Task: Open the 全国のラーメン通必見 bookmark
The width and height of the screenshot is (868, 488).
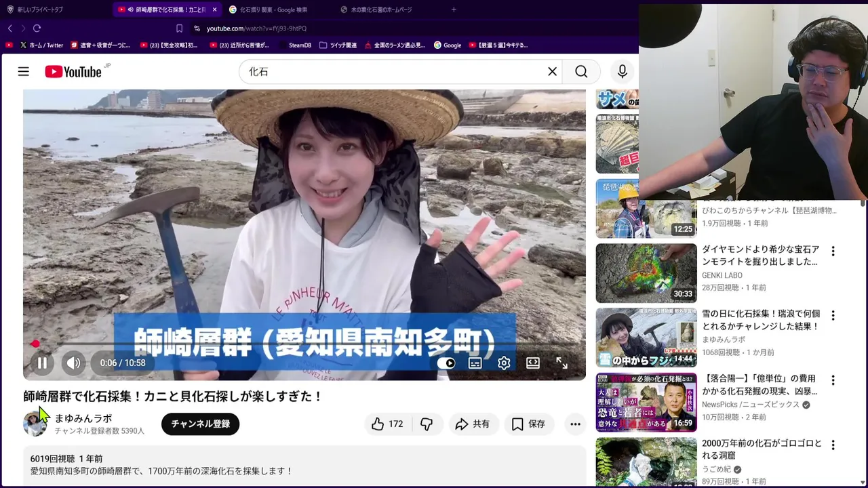Action: pos(395,45)
